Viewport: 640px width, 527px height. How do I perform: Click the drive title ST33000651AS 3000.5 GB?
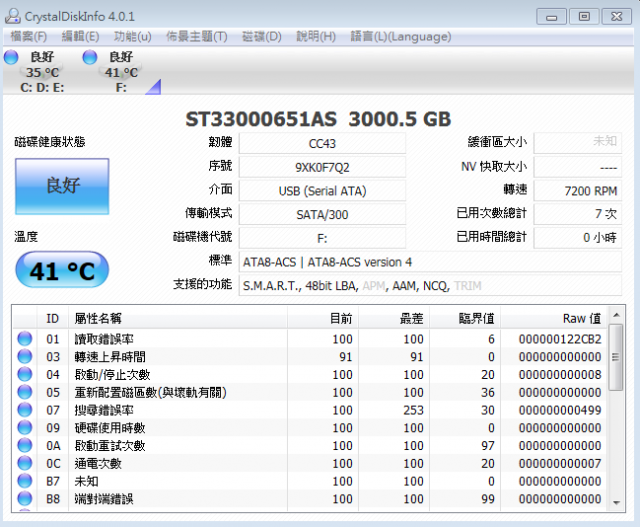(318, 119)
